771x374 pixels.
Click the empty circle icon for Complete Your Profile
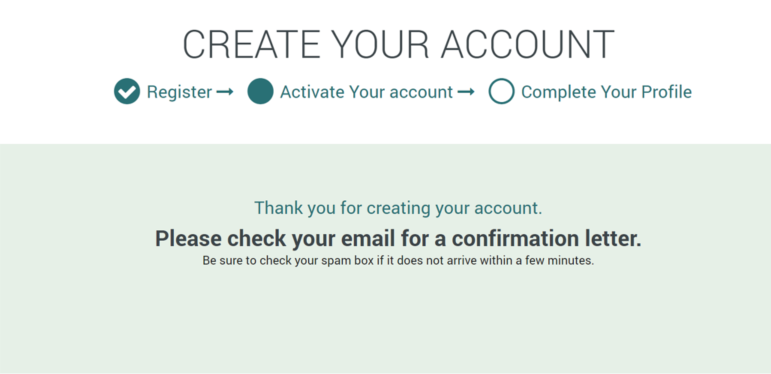(502, 91)
